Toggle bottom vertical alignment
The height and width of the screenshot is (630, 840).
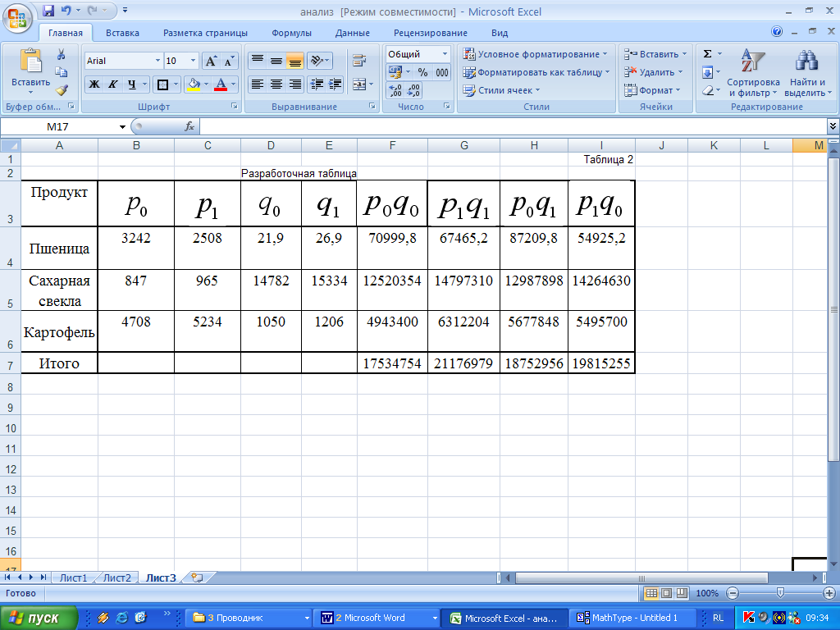(x=294, y=61)
